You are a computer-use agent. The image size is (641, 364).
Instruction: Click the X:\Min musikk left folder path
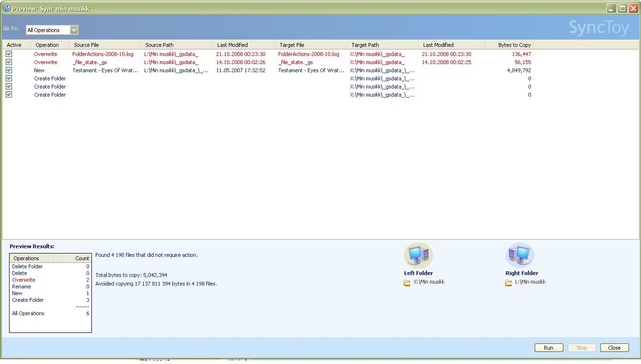point(429,282)
